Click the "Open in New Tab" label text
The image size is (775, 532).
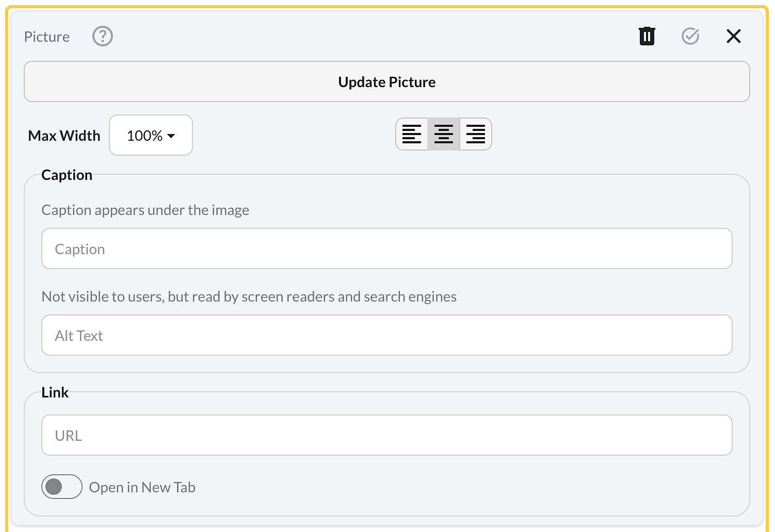[x=142, y=488]
